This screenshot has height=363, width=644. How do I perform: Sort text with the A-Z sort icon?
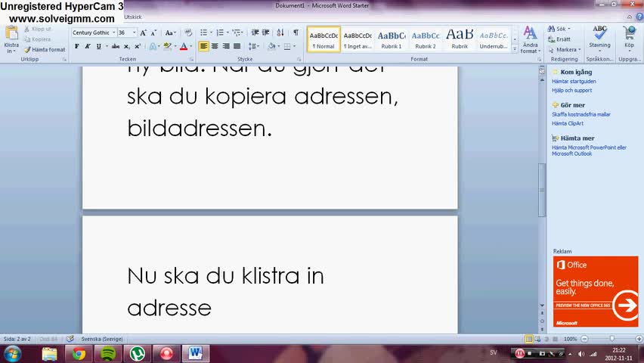[280, 33]
